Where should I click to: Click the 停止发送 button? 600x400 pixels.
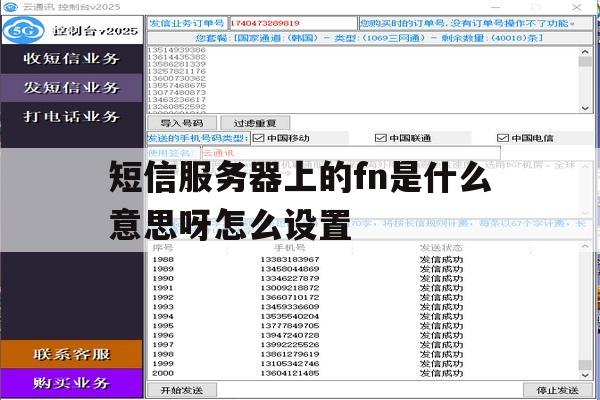pos(558,390)
